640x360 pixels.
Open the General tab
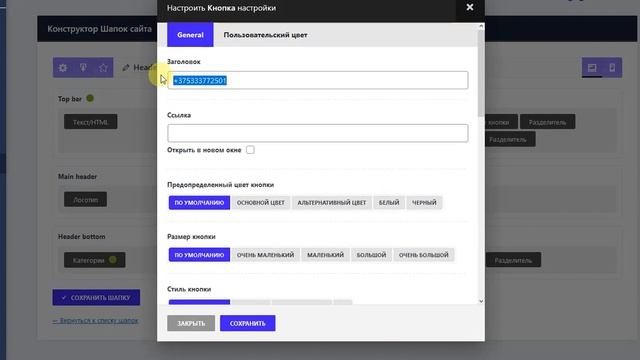tap(190, 35)
